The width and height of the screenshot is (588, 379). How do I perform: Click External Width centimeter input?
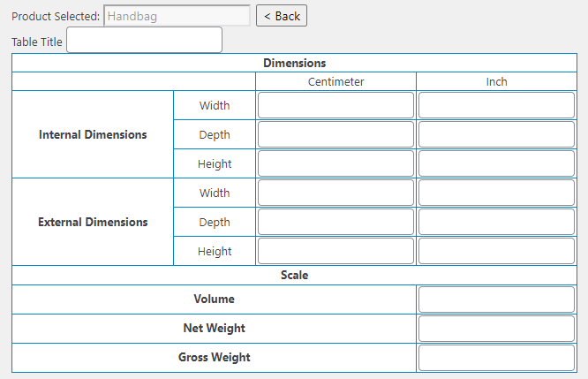pos(335,193)
